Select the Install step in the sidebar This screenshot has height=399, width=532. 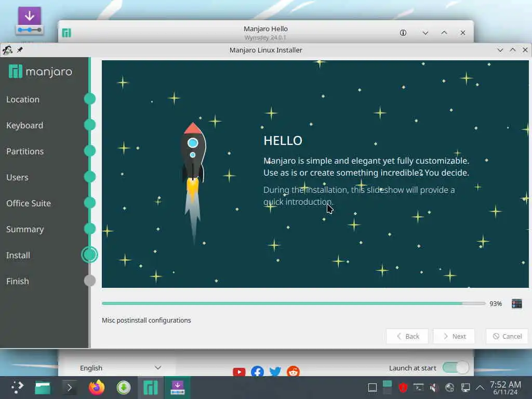18,255
